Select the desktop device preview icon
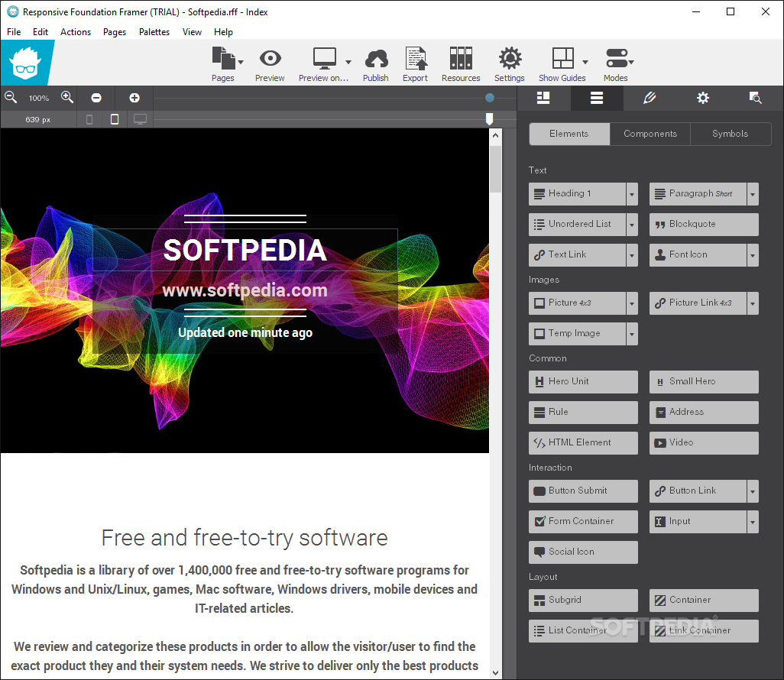This screenshot has height=680, width=784. (x=140, y=119)
